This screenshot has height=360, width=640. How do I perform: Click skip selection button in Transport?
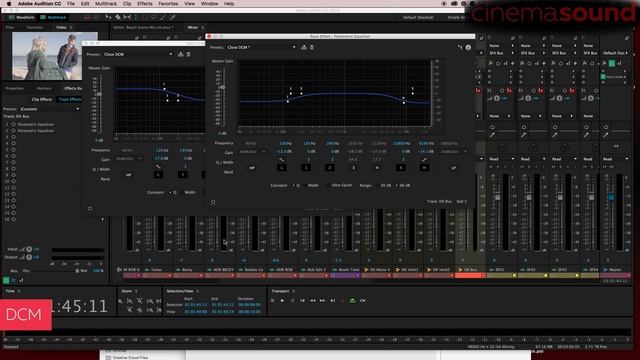pos(362,301)
